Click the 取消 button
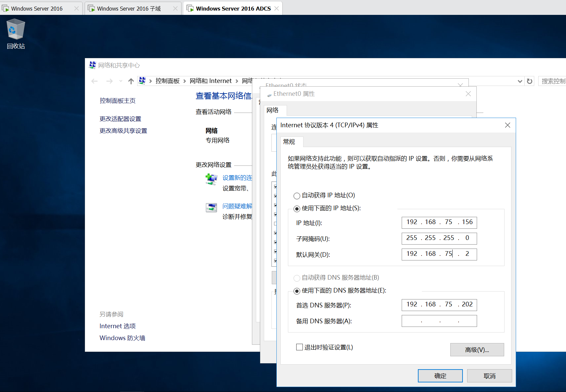Image resolution: width=566 pixels, height=392 pixels. (x=489, y=376)
